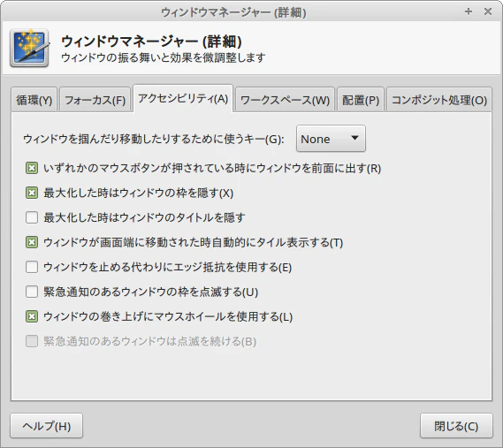This screenshot has height=448, width=503.
Task: Toggle マウスホイールを使用する(L) checkbox
Action: point(32,316)
